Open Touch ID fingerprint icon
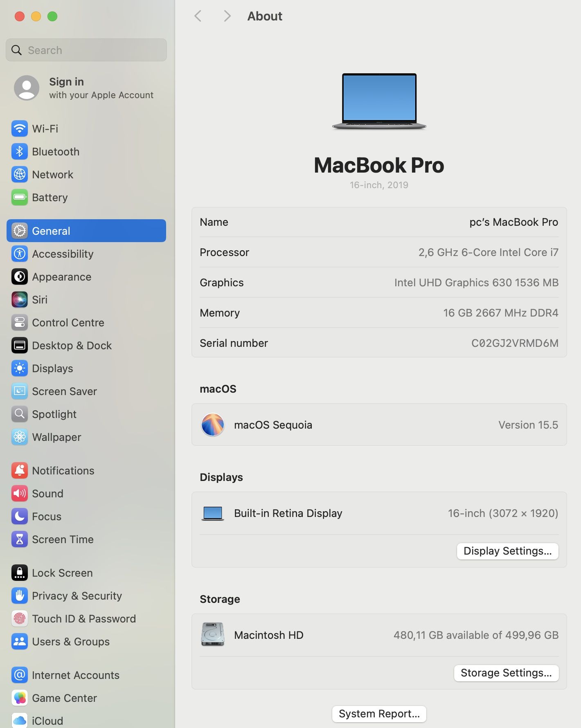 pyautogui.click(x=20, y=619)
